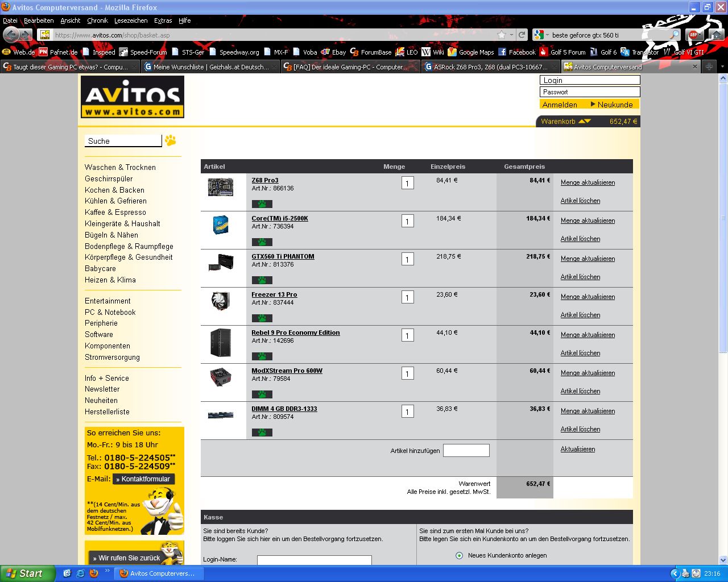Open the home page toolbar icon
Viewport: 728px width, 582px height.
point(715,35)
